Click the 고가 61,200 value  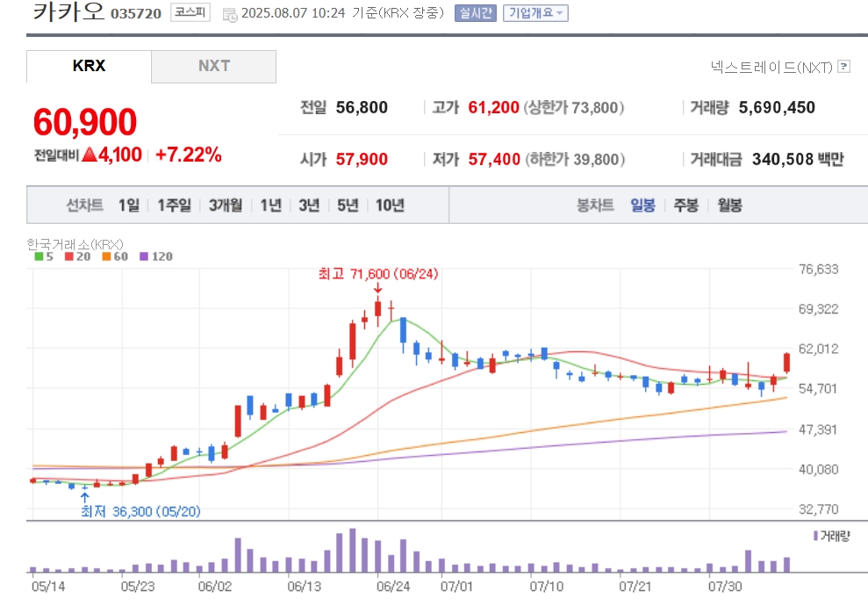[x=494, y=107]
